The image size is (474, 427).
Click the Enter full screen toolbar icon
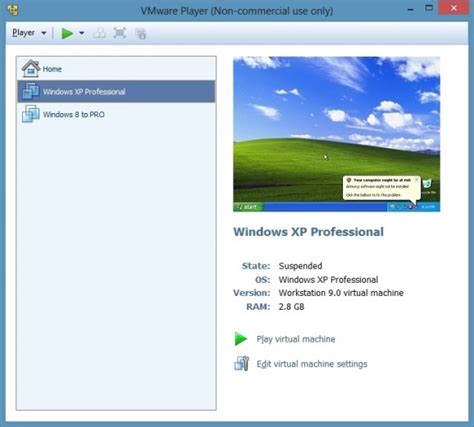point(120,33)
